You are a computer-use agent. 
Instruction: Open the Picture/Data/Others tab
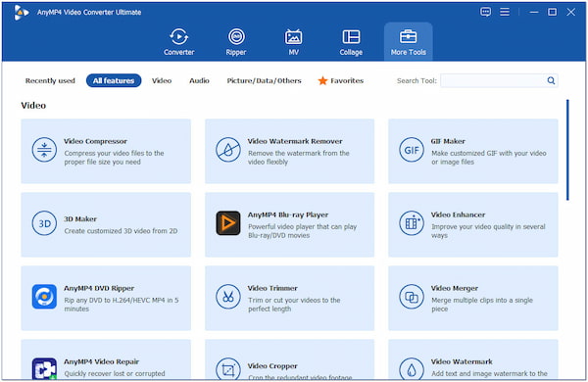264,80
